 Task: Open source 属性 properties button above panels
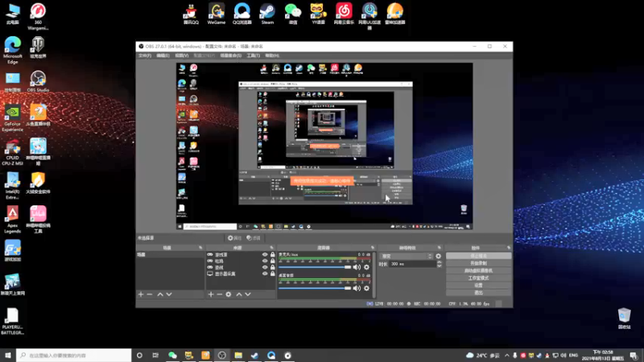click(x=234, y=238)
